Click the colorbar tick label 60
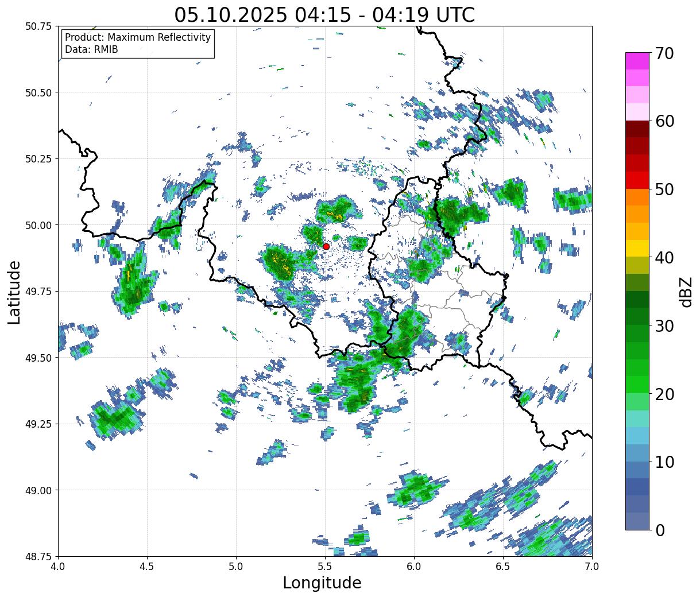Viewport: 700px width, 597px height. 664,121
